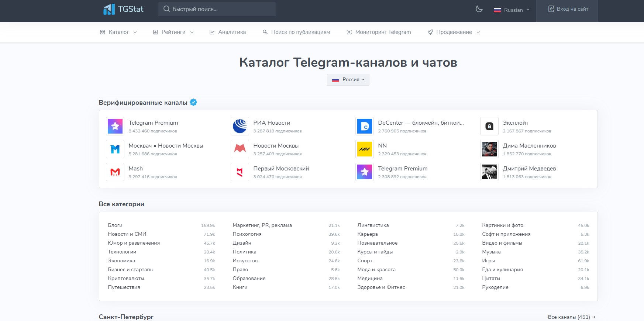Viewport: 644px width, 321px height.
Task: Expand the Каталог menu
Action: (118, 32)
